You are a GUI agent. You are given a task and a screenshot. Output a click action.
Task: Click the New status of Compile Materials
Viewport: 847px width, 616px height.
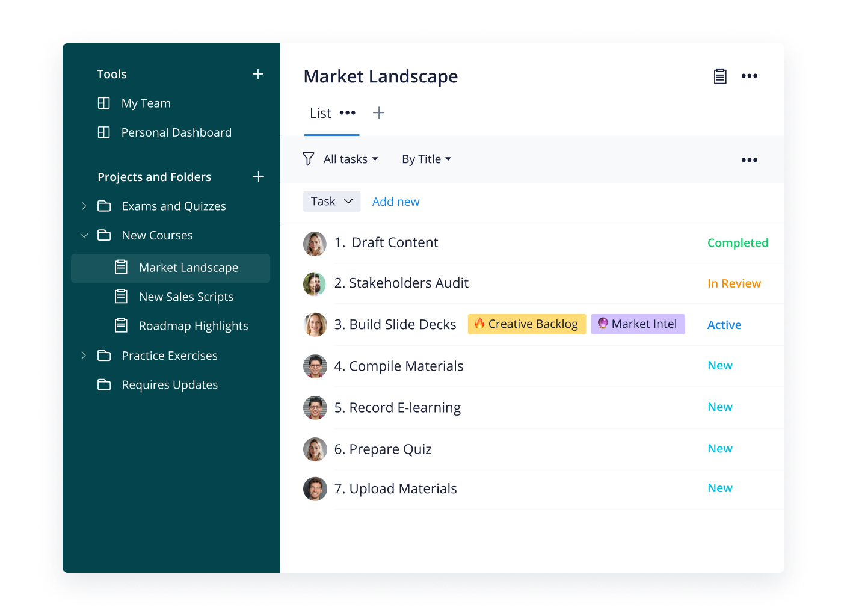720,365
